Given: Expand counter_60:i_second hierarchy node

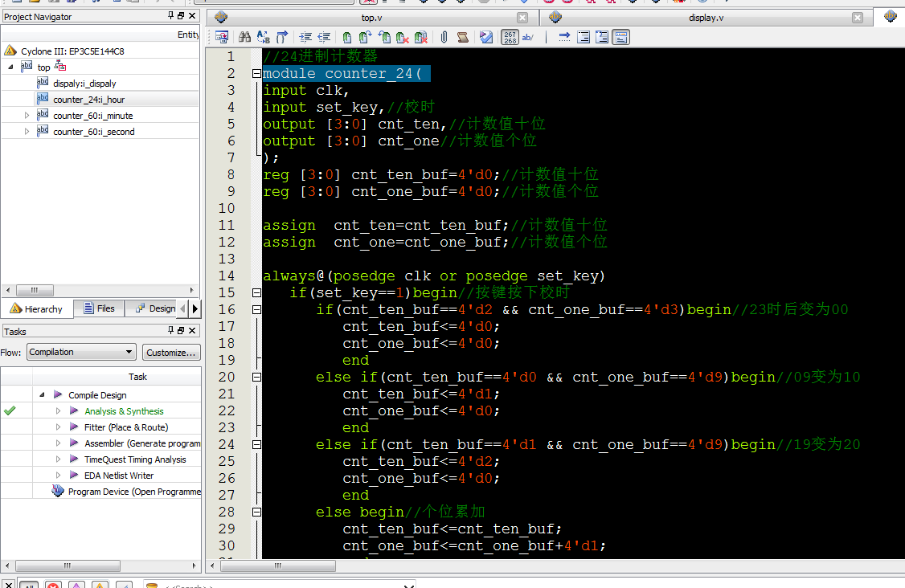Looking at the screenshot, I should tap(27, 132).
